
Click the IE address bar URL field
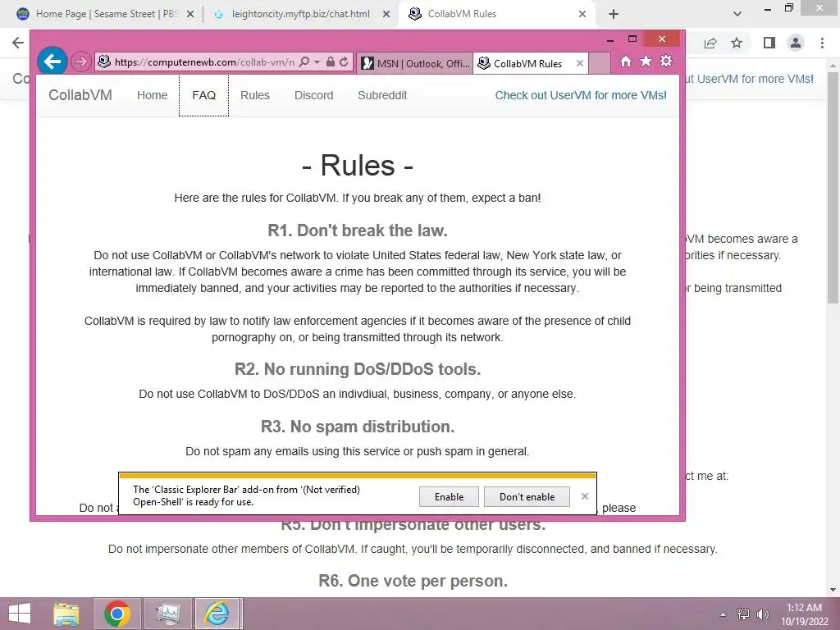coord(203,62)
